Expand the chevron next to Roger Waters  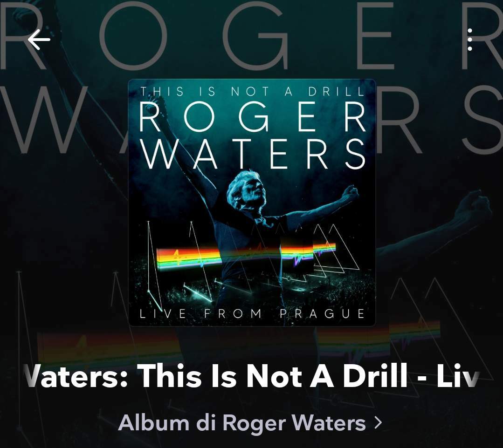(x=379, y=423)
